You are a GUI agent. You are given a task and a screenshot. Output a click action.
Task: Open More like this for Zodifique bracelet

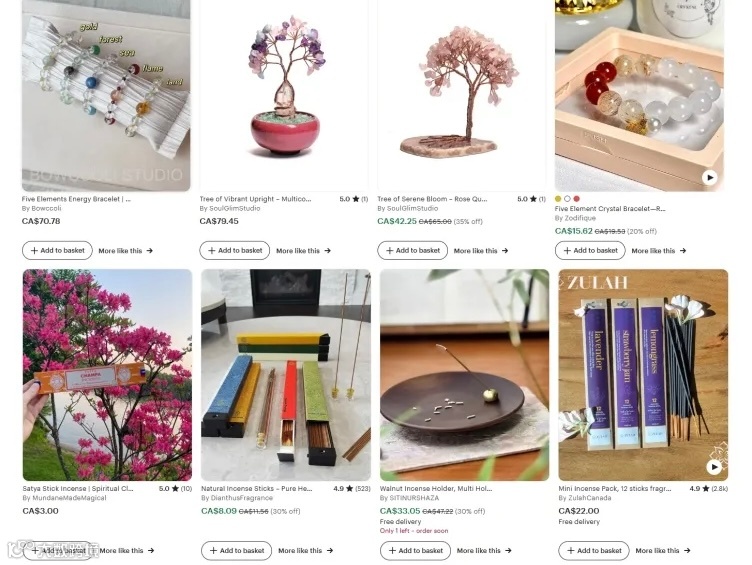coord(659,251)
